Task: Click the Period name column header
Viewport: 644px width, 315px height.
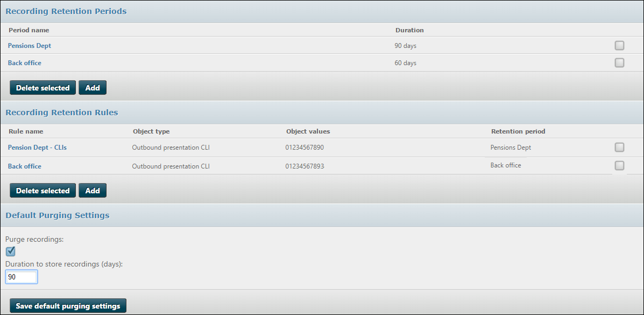Action: [29, 30]
